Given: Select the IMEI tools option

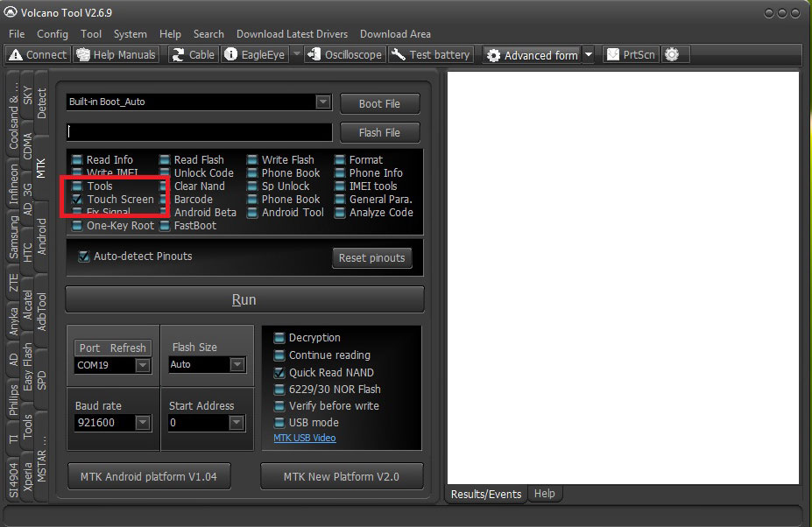Looking at the screenshot, I should click(x=366, y=186).
